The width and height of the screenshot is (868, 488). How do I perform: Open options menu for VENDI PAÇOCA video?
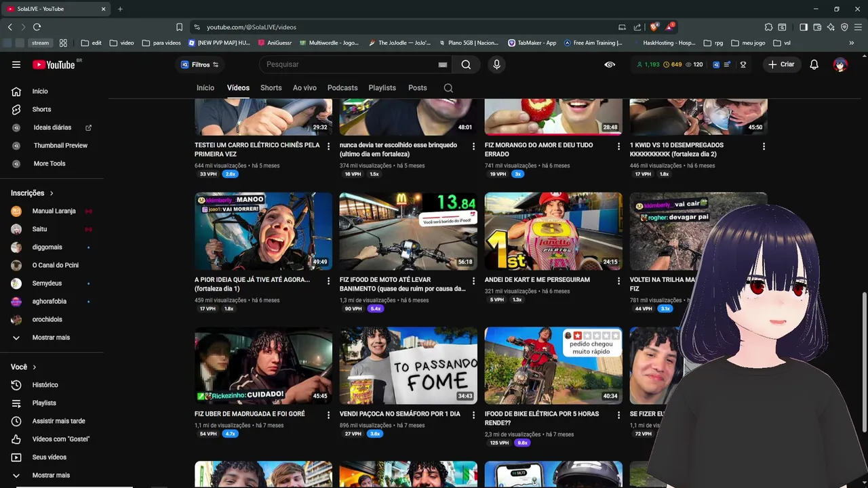point(473,415)
